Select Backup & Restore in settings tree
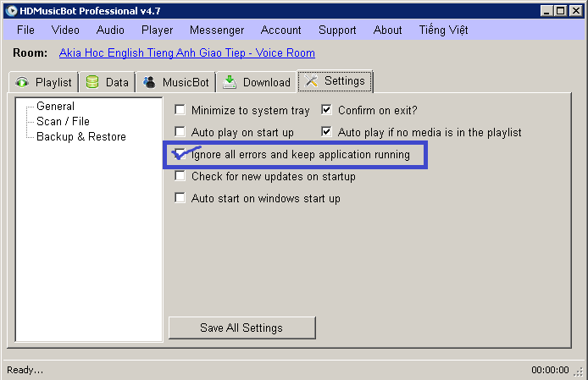This screenshot has height=380, width=588. click(x=81, y=137)
